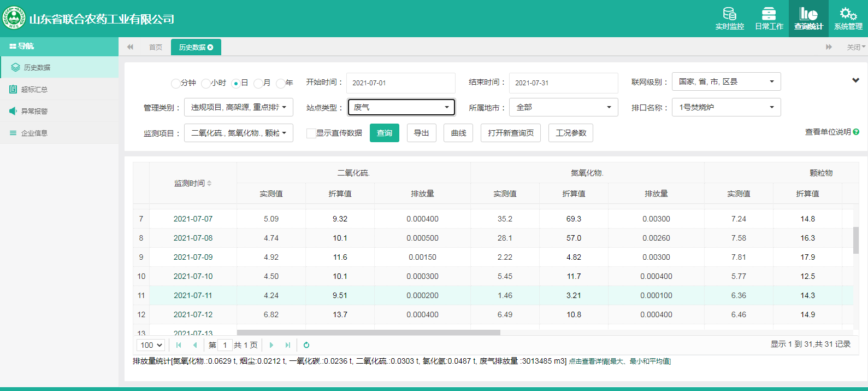Switch to the 首页 tab
Screen dimensions: 868x391
(x=156, y=48)
